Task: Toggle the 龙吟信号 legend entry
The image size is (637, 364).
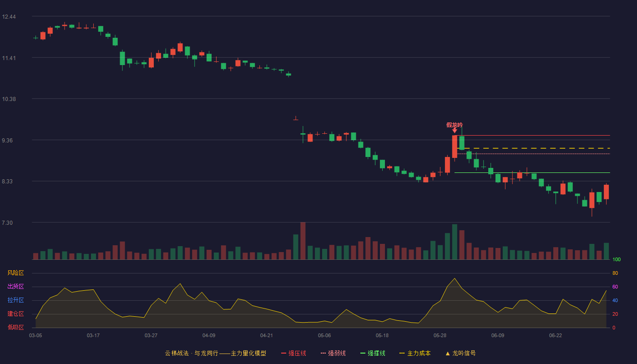Action: 460,353
